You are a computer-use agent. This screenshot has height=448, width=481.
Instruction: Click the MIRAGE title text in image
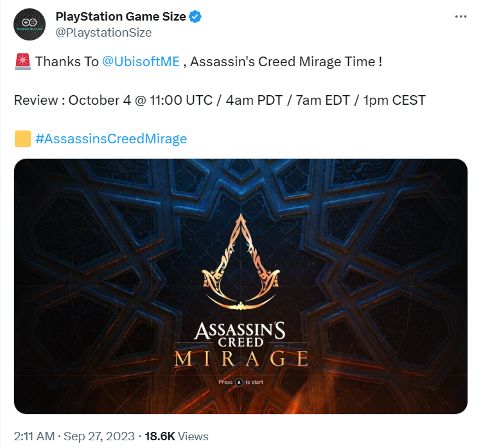pyautogui.click(x=241, y=359)
